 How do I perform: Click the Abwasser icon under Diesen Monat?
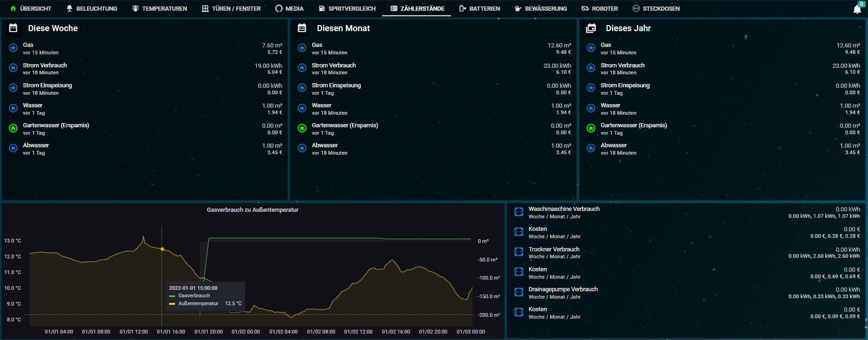pos(302,148)
